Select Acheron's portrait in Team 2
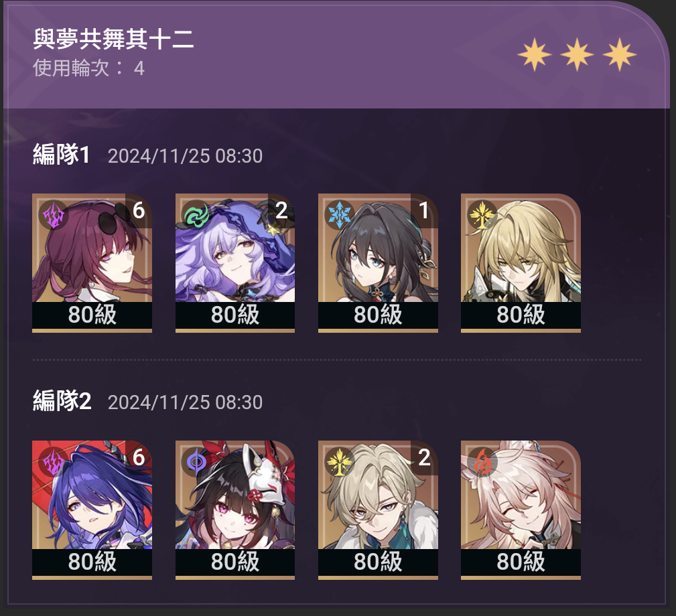676x616 pixels. click(92, 510)
